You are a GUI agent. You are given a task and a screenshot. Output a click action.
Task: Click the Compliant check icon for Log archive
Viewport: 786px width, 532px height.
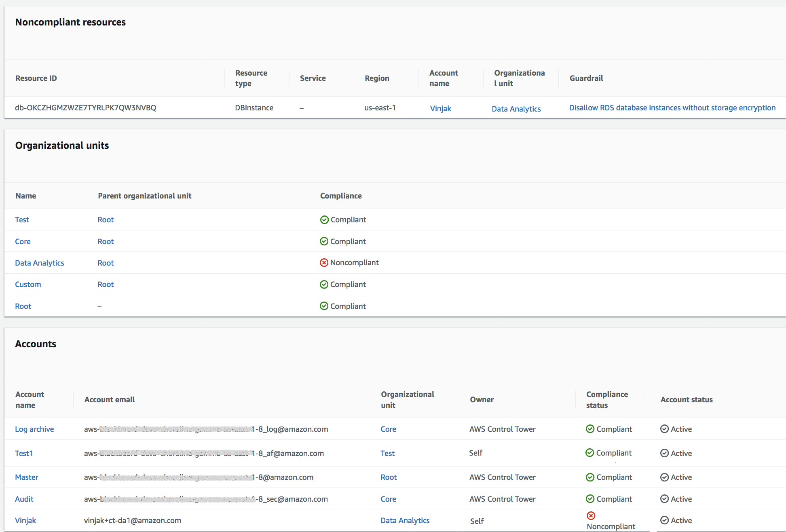tap(590, 429)
